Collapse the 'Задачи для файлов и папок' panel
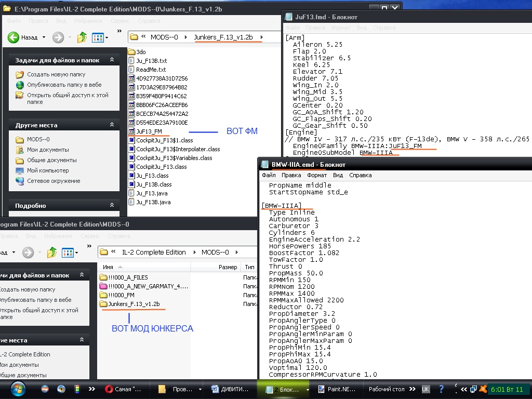The image size is (532, 399). click(x=111, y=61)
